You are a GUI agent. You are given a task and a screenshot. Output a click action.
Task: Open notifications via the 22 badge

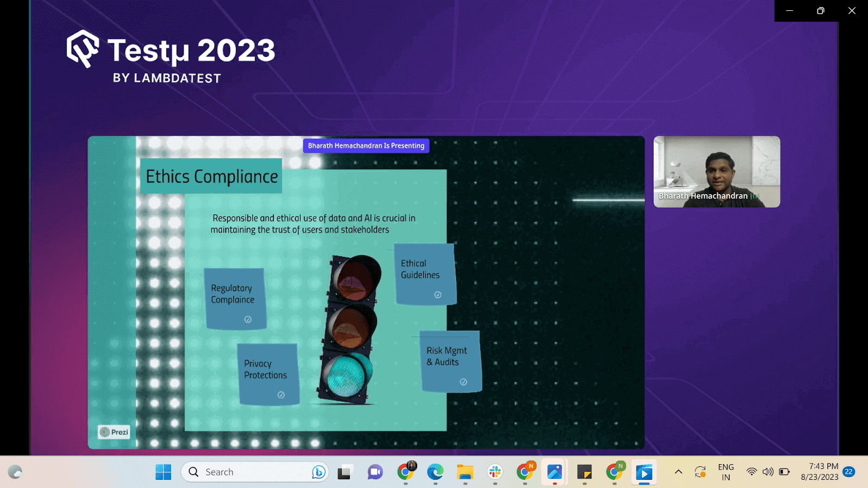click(x=849, y=472)
